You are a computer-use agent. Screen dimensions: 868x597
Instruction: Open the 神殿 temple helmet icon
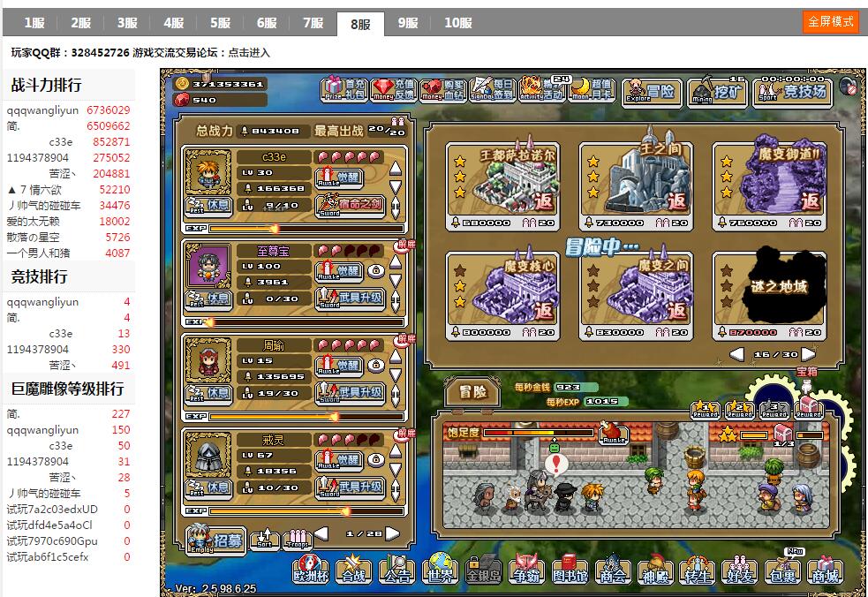coord(655,568)
